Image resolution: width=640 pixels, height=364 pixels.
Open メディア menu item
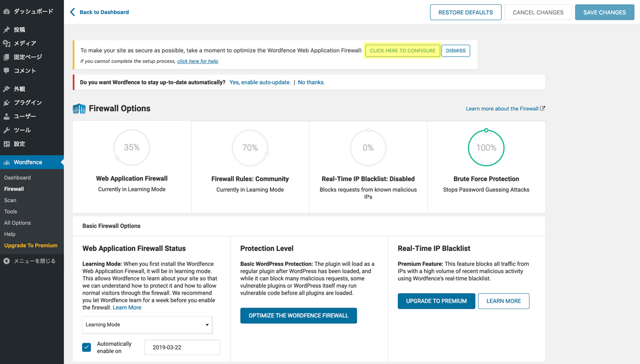[32, 43]
